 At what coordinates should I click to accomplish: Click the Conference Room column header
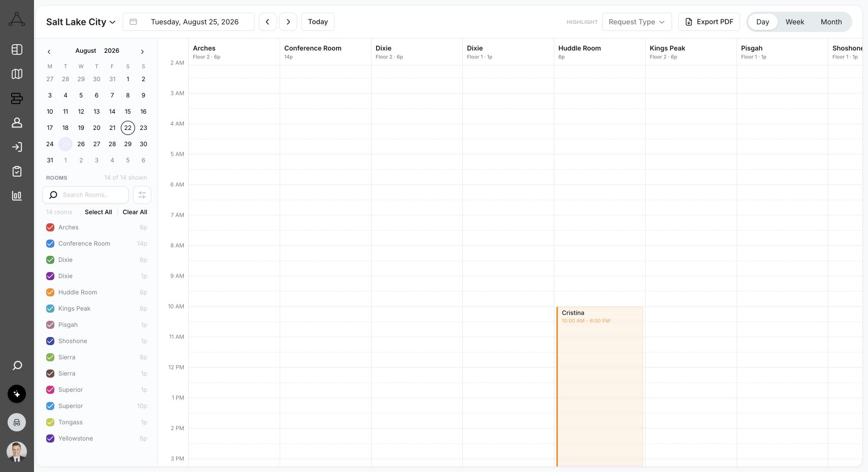(x=325, y=52)
